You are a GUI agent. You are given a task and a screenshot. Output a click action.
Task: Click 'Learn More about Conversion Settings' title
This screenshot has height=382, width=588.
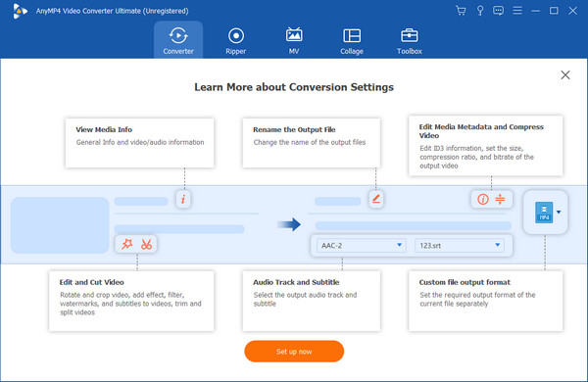point(294,87)
